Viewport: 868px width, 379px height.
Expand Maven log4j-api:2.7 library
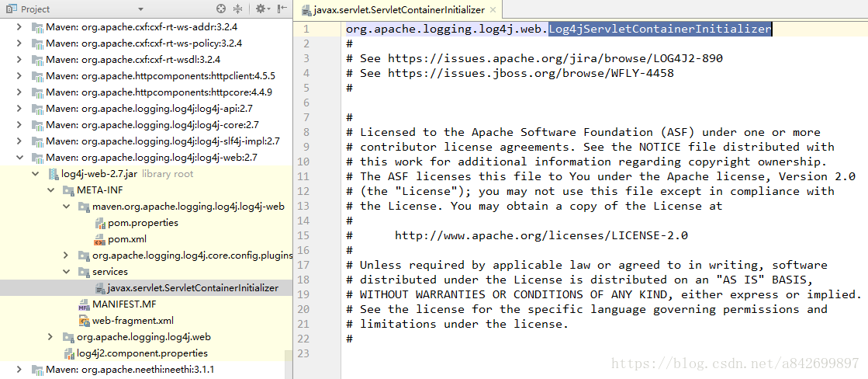(x=19, y=108)
